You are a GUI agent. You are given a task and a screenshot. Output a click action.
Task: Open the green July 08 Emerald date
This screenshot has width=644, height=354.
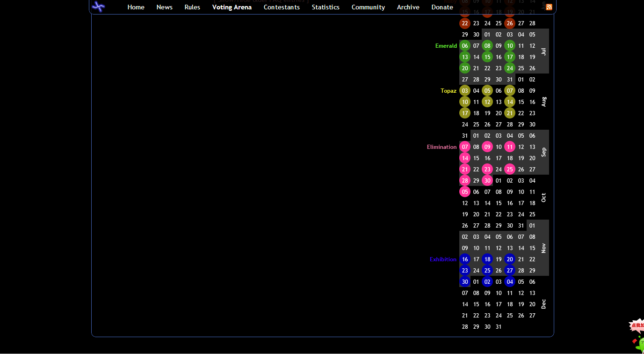click(487, 46)
